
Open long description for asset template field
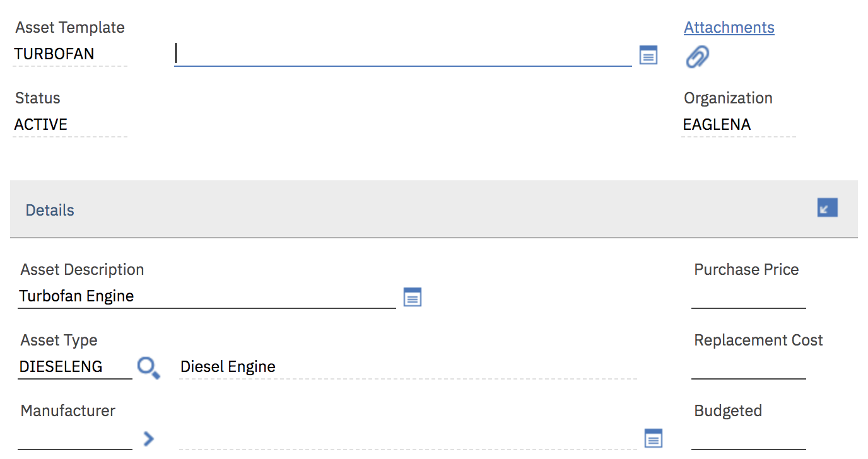[648, 55]
